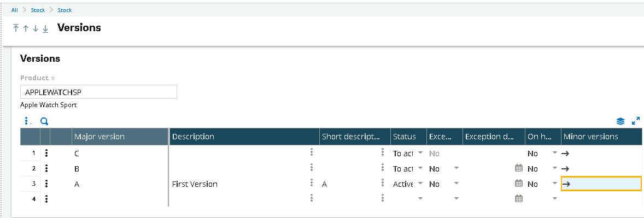644x218 pixels.
Task: Click the On hold column header
Action: [x=543, y=137]
